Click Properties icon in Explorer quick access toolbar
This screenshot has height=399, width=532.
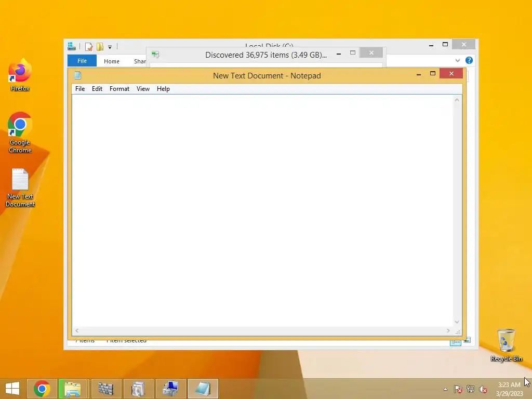click(x=88, y=46)
